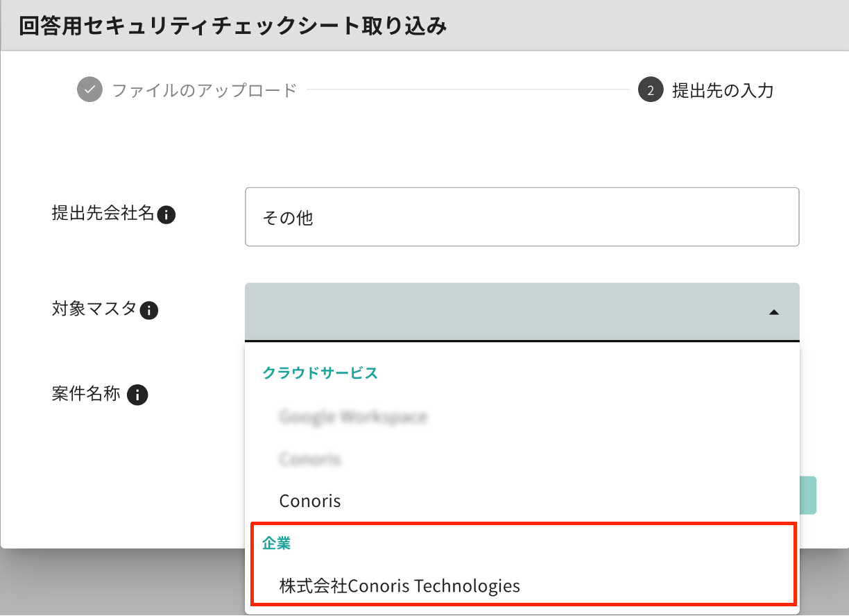Click the クラウドサービス group header
Image resolution: width=849 pixels, height=616 pixels.
320,373
